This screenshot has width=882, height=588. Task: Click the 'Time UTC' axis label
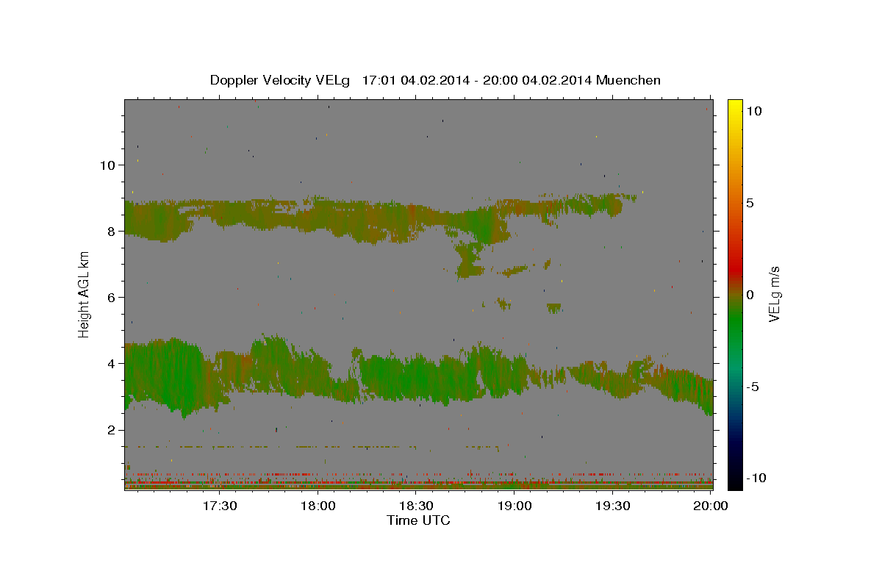tap(418, 520)
